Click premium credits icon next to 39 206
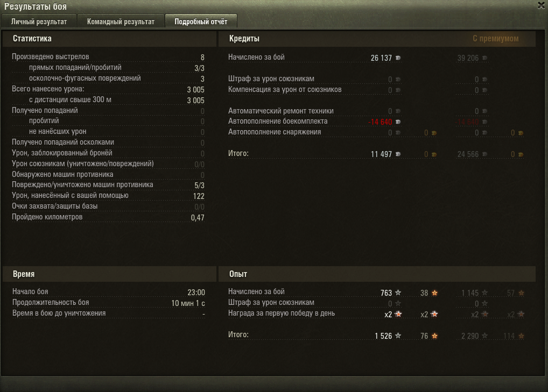The image size is (548, 392). coord(484,58)
